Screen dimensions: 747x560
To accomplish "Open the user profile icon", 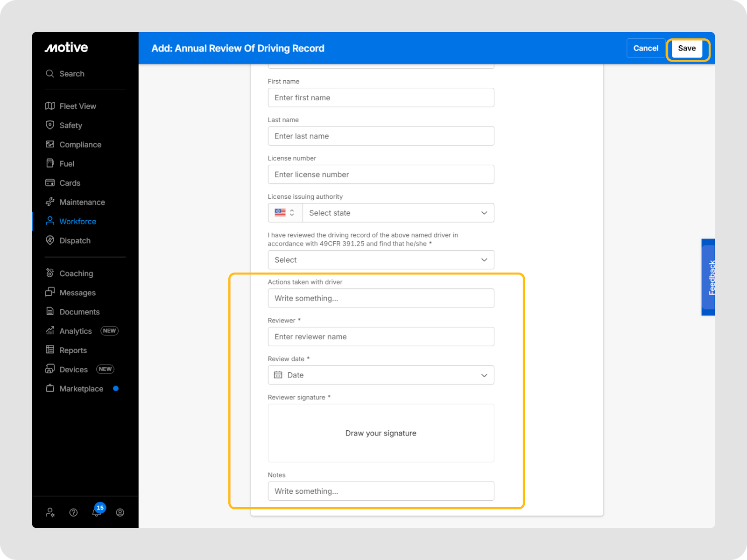I will click(x=120, y=512).
